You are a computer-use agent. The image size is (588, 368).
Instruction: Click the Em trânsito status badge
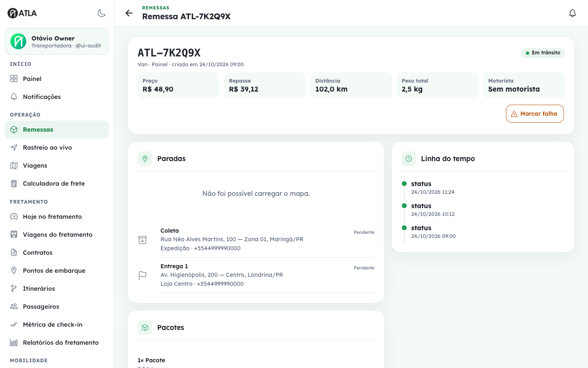pos(543,53)
